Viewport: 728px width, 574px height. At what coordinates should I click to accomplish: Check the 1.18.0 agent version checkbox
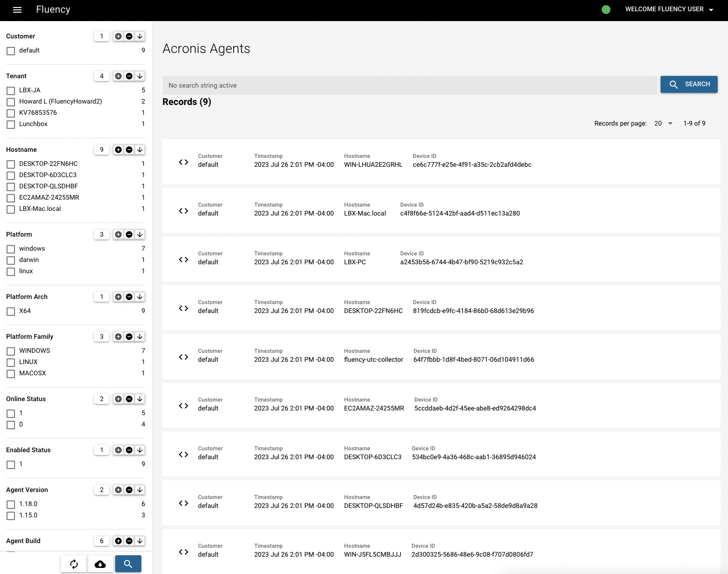[11, 504]
